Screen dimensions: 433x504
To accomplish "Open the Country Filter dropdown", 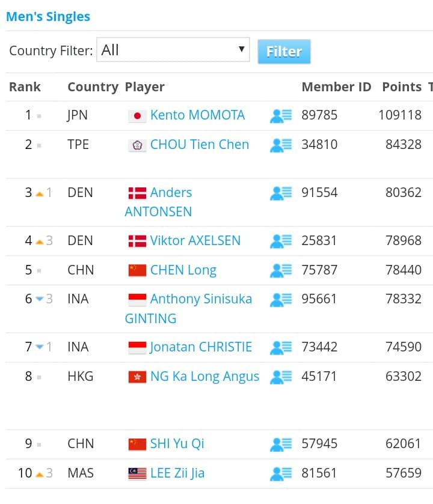I will point(173,50).
